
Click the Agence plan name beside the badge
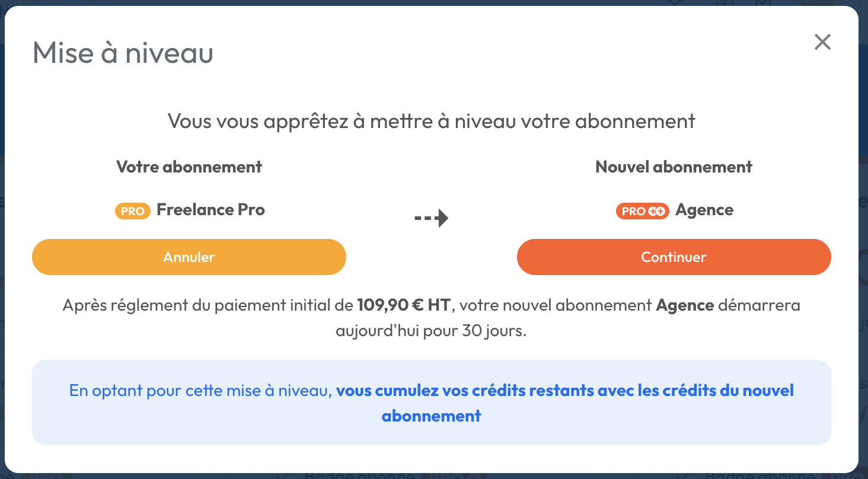pos(704,210)
